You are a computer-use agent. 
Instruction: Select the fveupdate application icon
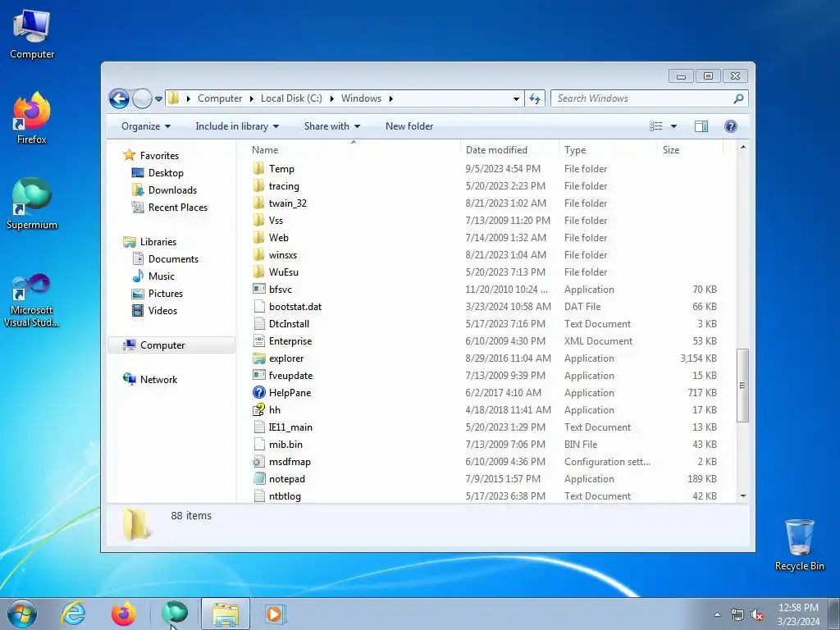(x=258, y=376)
